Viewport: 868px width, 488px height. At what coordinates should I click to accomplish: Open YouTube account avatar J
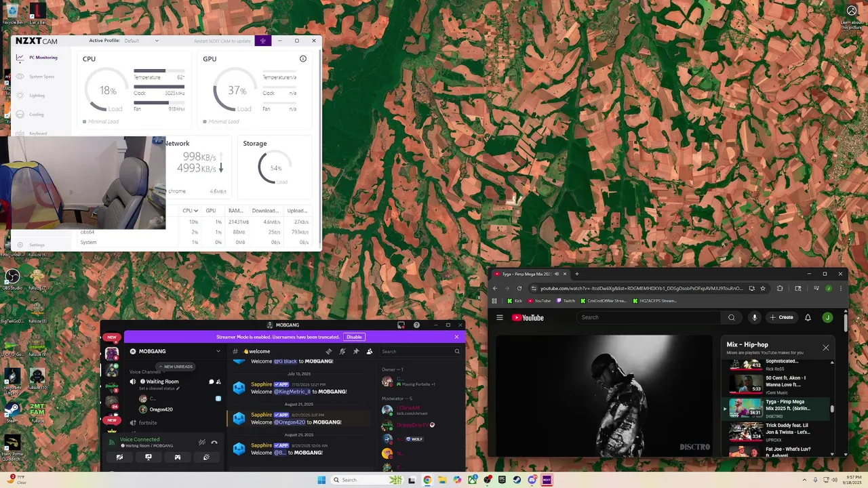click(827, 317)
